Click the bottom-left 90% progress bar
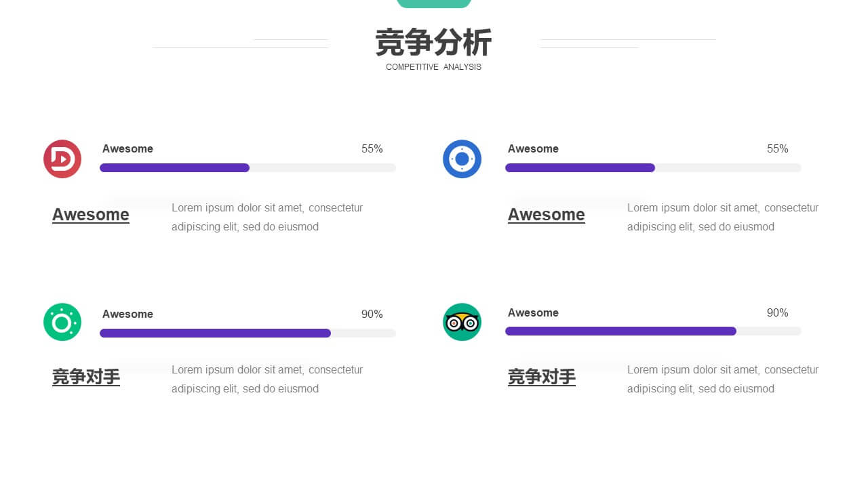 (248, 333)
